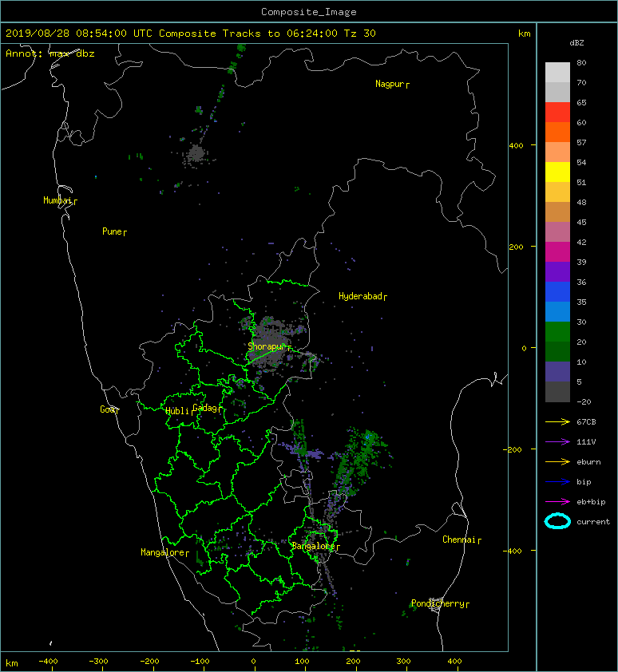This screenshot has width=618, height=672.
Task: Click the Nagpur city label
Action: point(390,84)
